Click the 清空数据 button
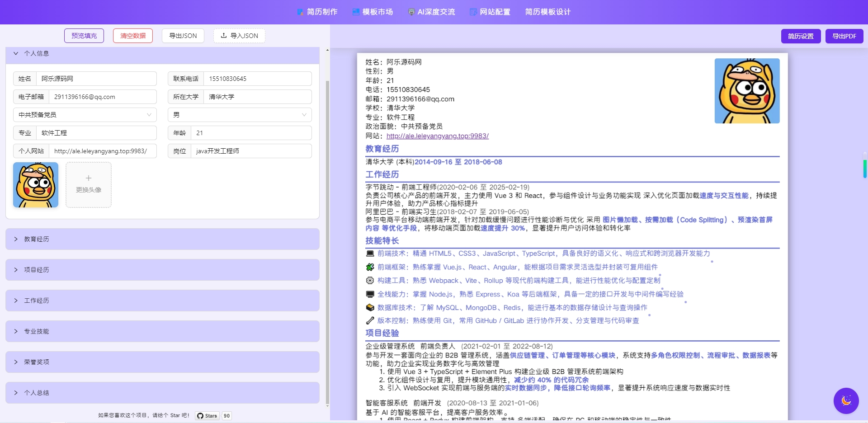The height and width of the screenshot is (423, 868). (x=133, y=36)
